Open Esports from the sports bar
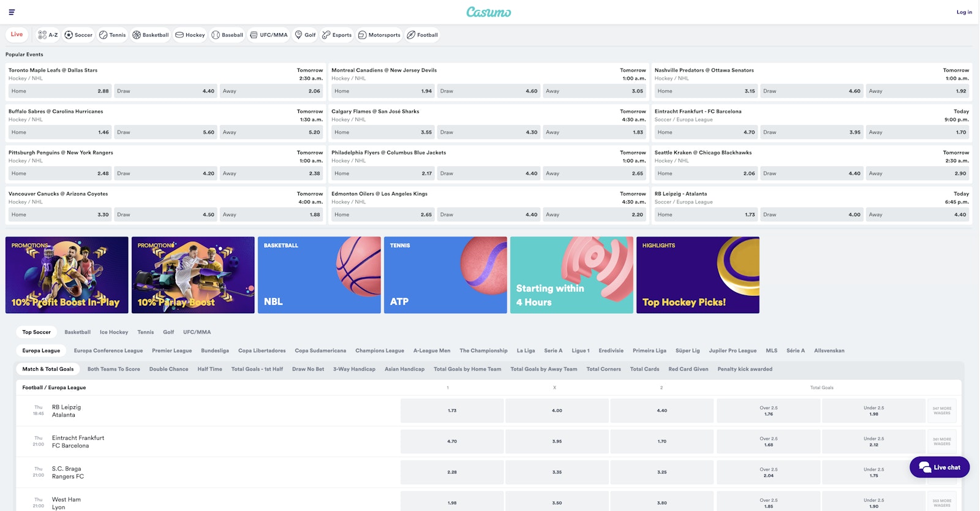Viewport: 980px width, 511px height. pos(326,35)
